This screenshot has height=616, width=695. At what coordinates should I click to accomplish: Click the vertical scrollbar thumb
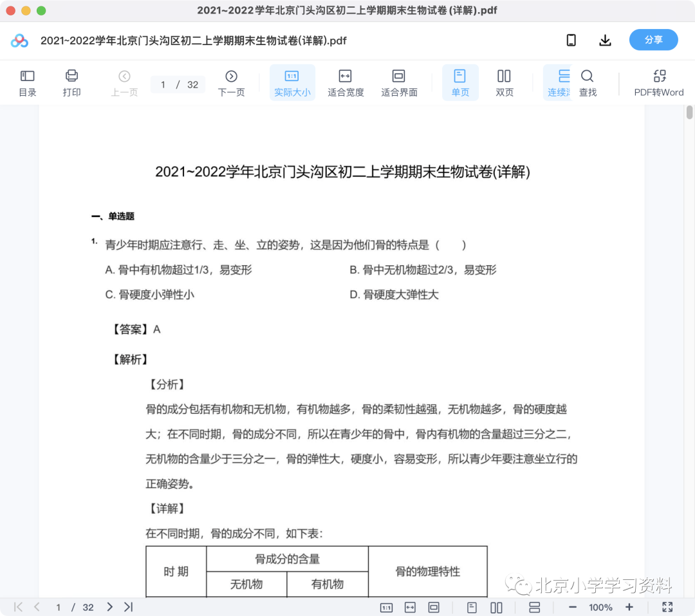[x=689, y=112]
